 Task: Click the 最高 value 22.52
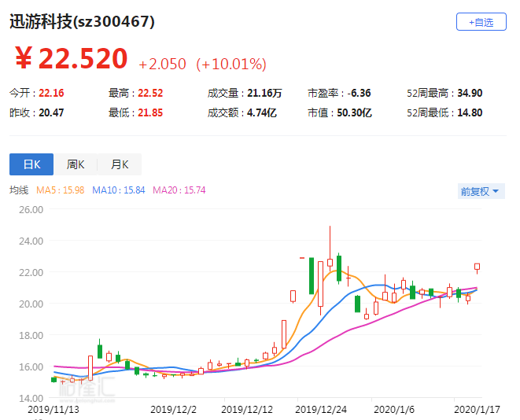(150, 93)
